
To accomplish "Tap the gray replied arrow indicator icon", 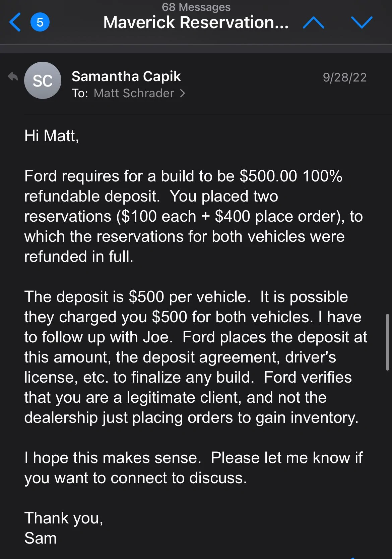I will pos(13,77).
